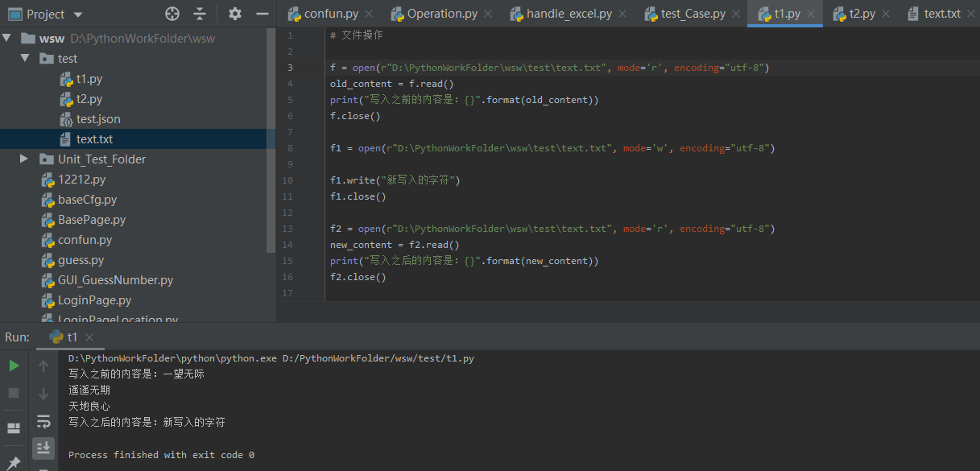Click the down stack trace arrow
980x471 pixels.
[43, 393]
